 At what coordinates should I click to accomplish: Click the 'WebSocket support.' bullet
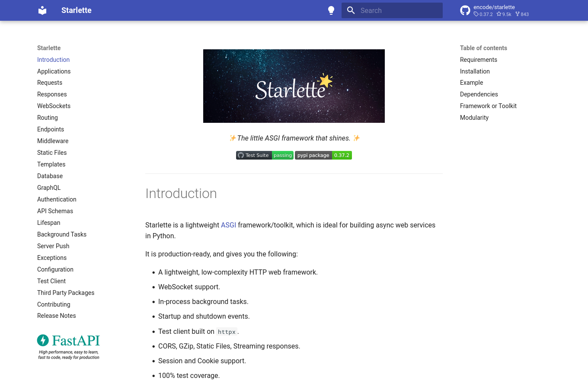(189, 287)
